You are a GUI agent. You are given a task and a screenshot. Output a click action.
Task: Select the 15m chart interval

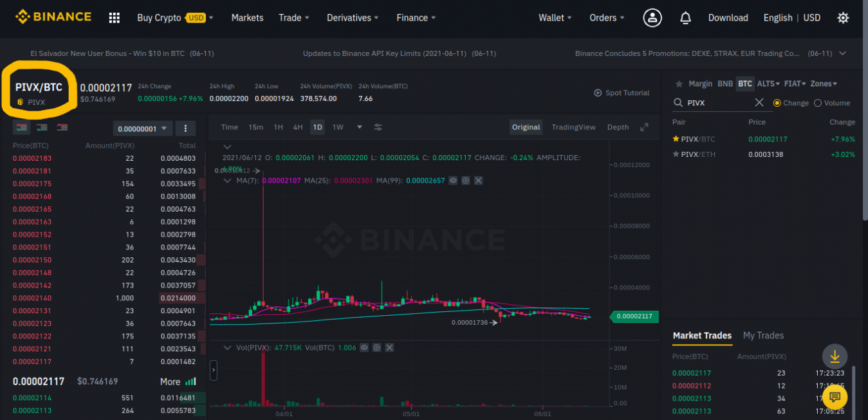point(255,127)
